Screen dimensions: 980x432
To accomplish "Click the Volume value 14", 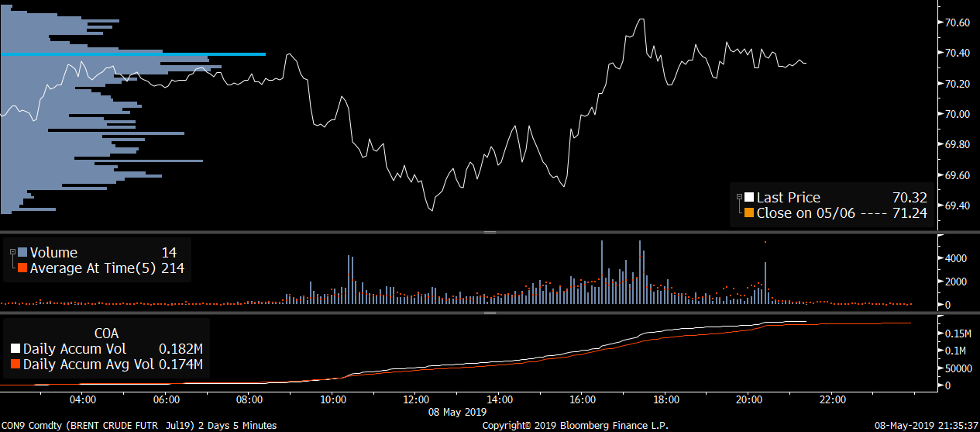I will [x=169, y=252].
